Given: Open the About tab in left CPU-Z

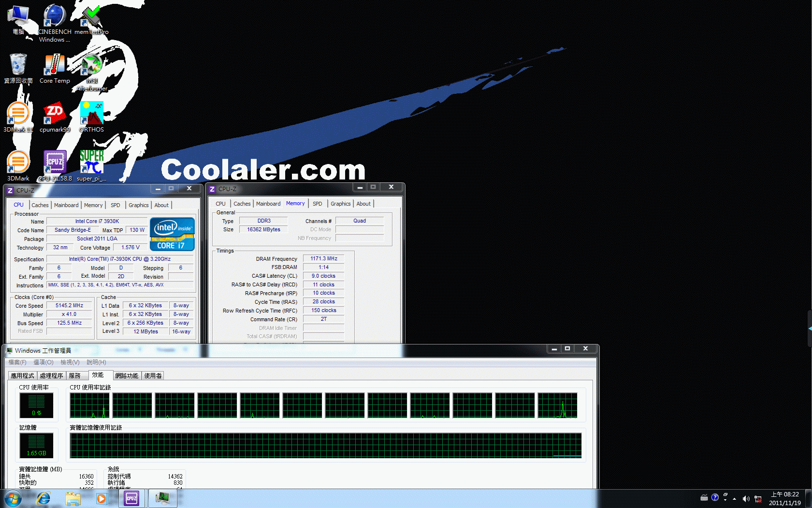Looking at the screenshot, I should [x=161, y=205].
